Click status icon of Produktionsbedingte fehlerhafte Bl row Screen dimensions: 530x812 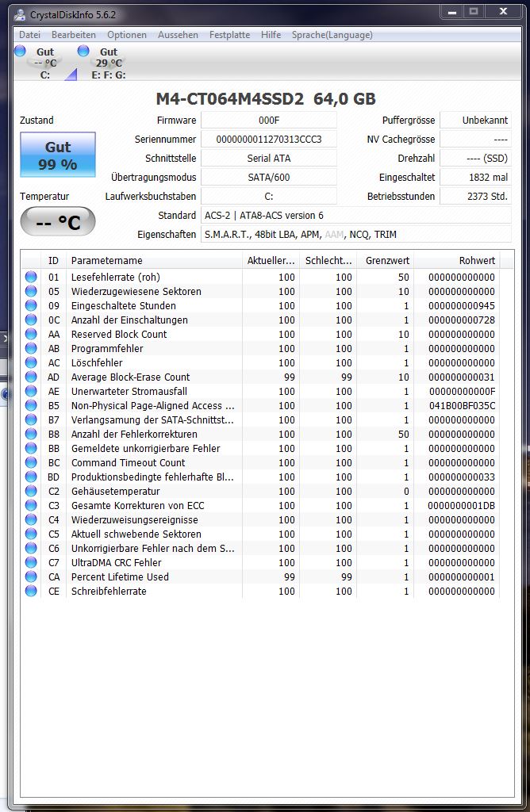pyautogui.click(x=31, y=477)
